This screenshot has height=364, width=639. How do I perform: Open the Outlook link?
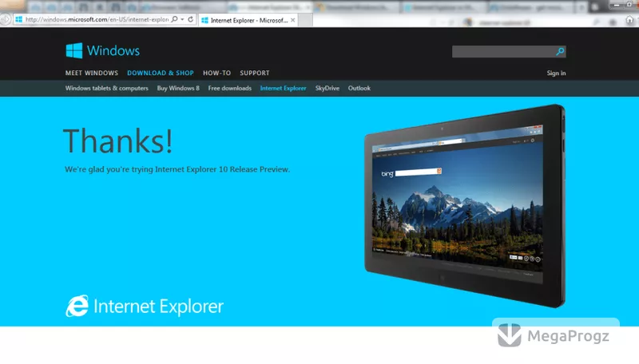pos(359,88)
